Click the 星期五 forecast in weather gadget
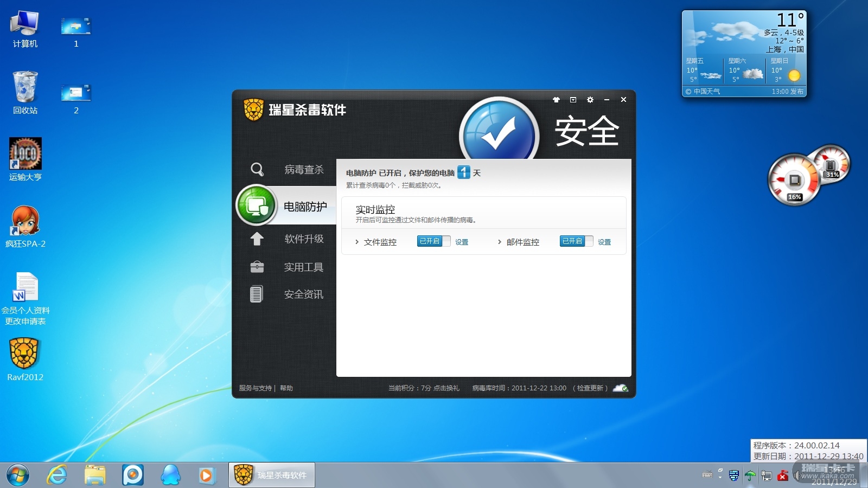Image resolution: width=868 pixels, height=488 pixels. (703, 70)
